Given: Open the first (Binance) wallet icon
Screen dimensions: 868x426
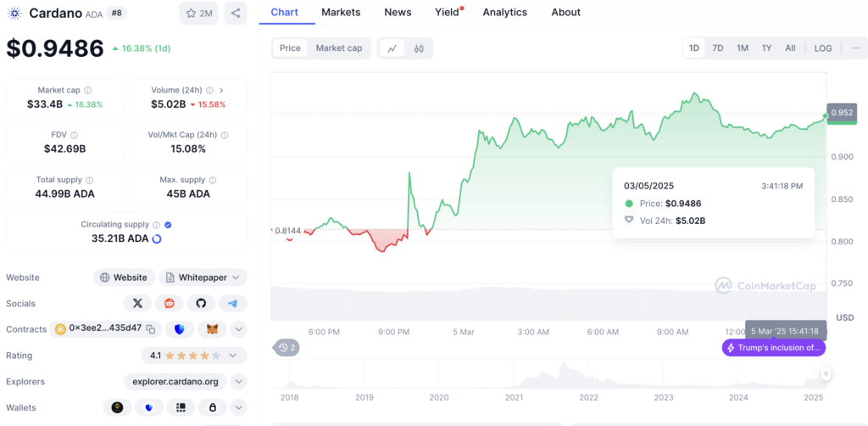Looking at the screenshot, I should pyautogui.click(x=117, y=407).
